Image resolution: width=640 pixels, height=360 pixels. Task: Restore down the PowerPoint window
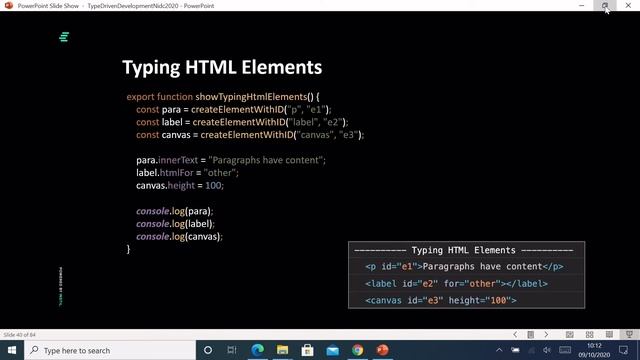click(605, 5)
